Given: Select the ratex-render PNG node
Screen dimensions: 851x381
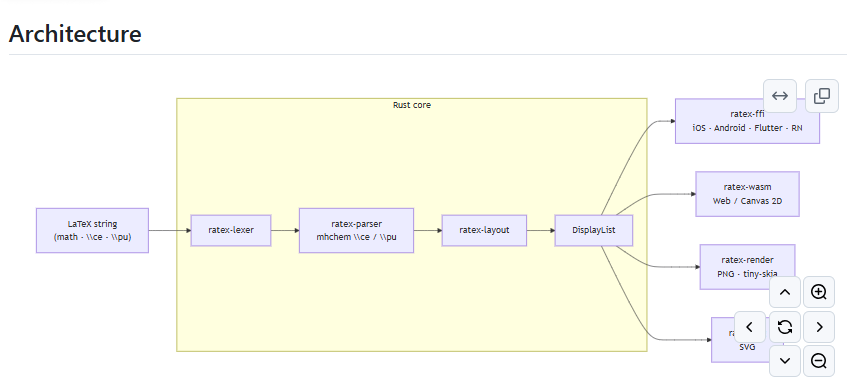Looking at the screenshot, I should [747, 266].
